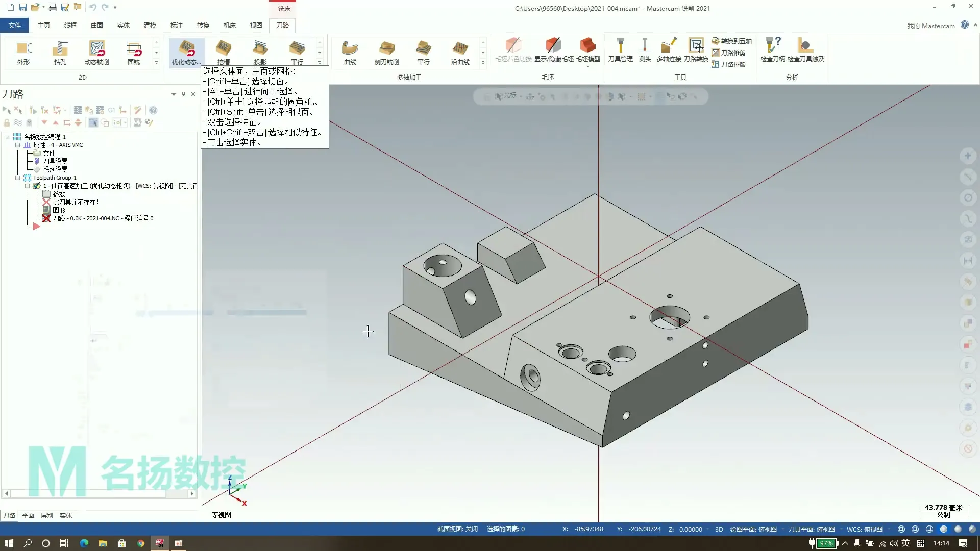Image resolution: width=980 pixels, height=551 pixels.
Task: Open the 毛坯模型 dropdown arrow
Action: (588, 67)
